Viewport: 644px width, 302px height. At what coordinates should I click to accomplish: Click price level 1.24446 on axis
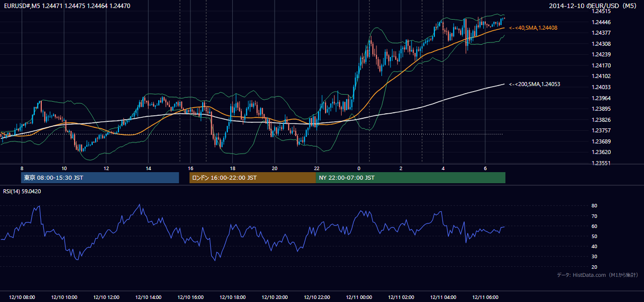(x=601, y=22)
